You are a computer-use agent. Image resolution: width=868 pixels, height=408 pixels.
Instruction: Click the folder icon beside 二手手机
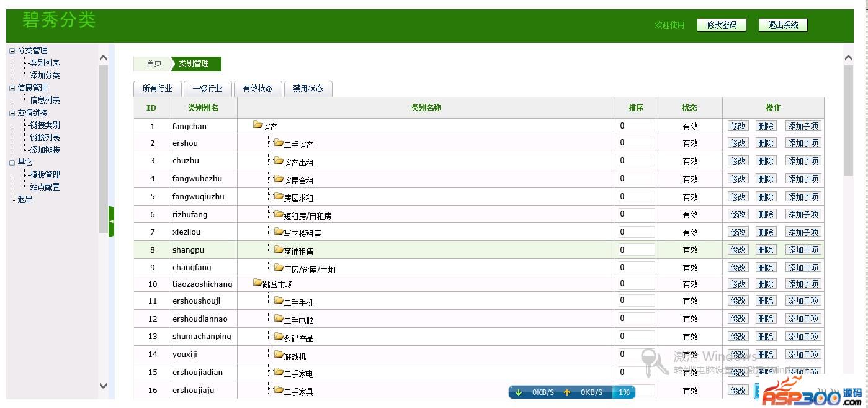[279, 301]
